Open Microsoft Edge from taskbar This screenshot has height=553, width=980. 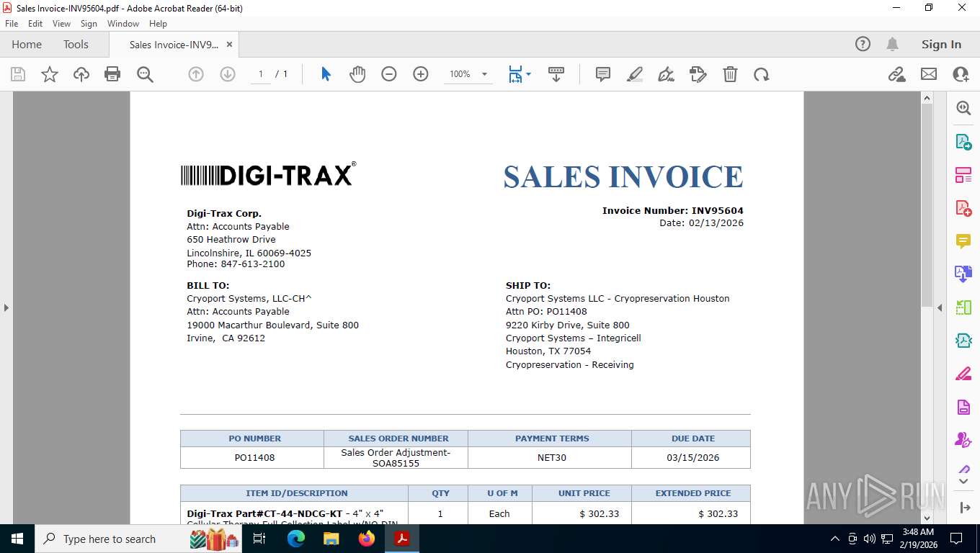[296, 539]
